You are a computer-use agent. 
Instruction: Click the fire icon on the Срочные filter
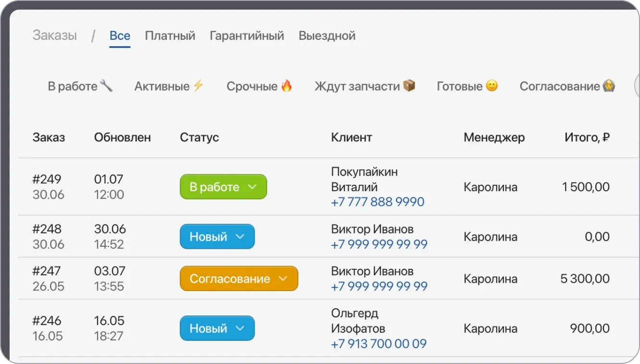tap(287, 85)
